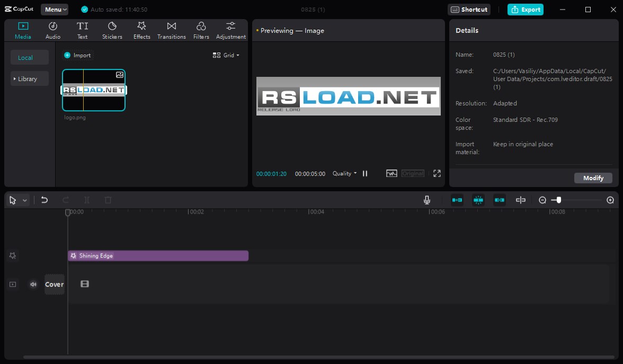Click the undo arrow in timeline toolbar
This screenshot has width=623, height=364.
point(44,200)
